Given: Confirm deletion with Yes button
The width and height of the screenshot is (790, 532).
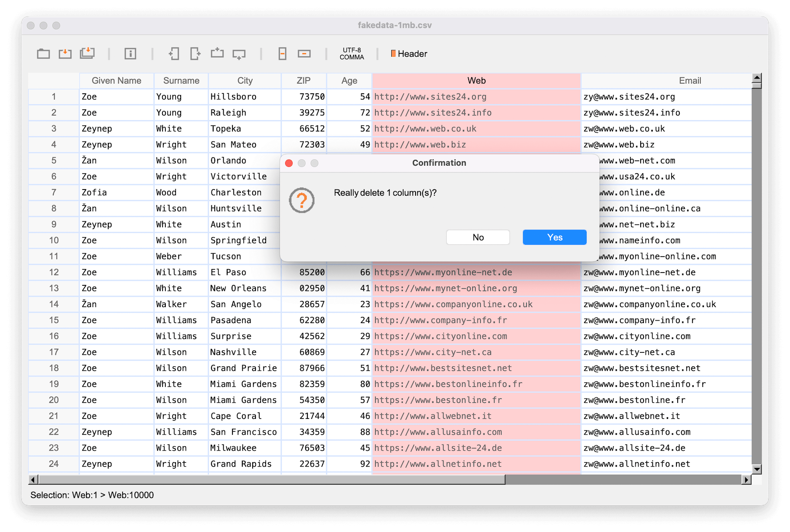Looking at the screenshot, I should click(x=554, y=237).
